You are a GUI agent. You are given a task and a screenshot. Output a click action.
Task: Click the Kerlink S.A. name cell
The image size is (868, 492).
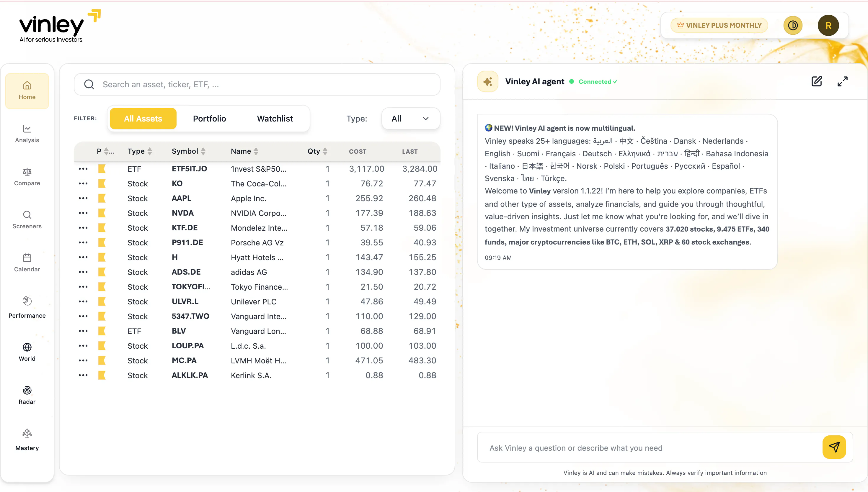(251, 375)
